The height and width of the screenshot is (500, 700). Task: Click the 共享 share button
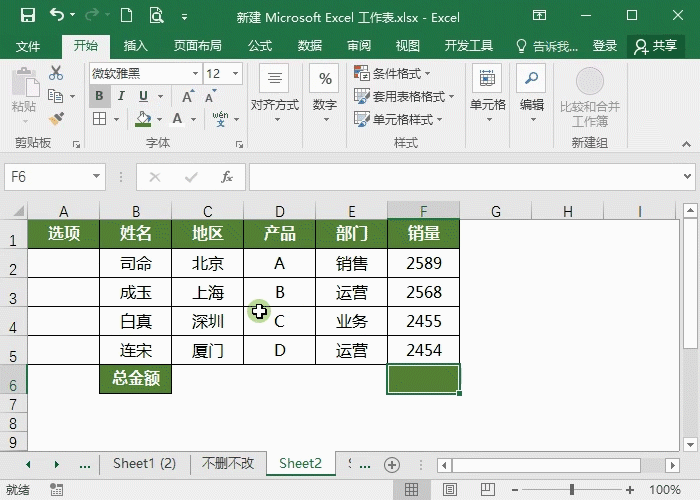point(656,46)
